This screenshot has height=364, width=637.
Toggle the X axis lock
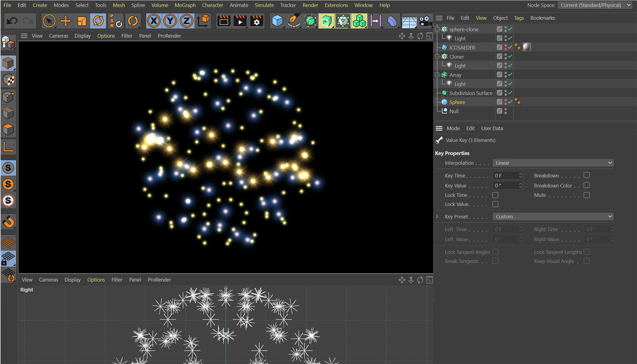pyautogui.click(x=154, y=21)
